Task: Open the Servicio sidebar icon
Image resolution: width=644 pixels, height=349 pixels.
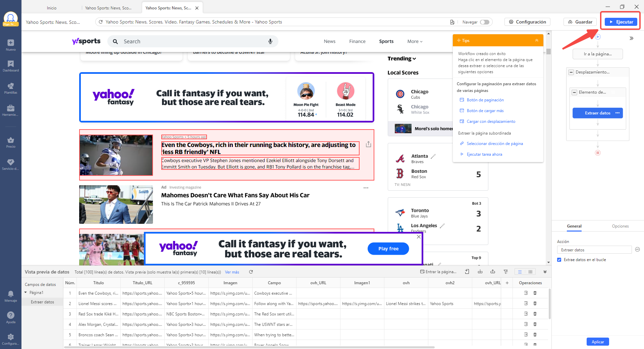Action: [11, 162]
